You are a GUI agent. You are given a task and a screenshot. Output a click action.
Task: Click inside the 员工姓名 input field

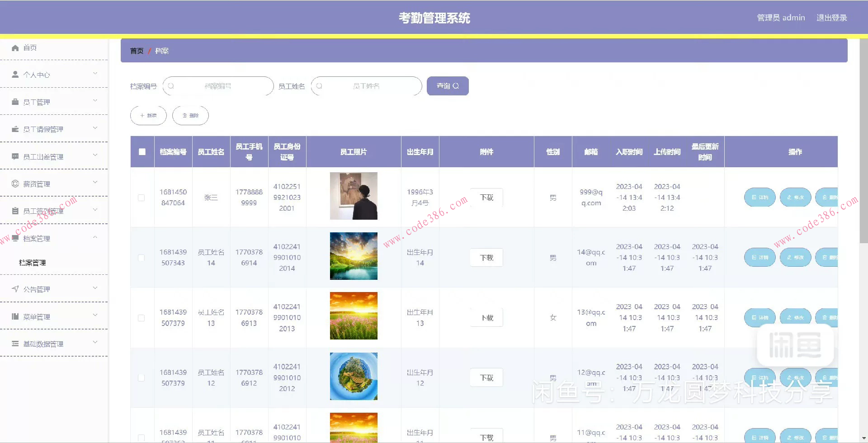(x=371, y=86)
